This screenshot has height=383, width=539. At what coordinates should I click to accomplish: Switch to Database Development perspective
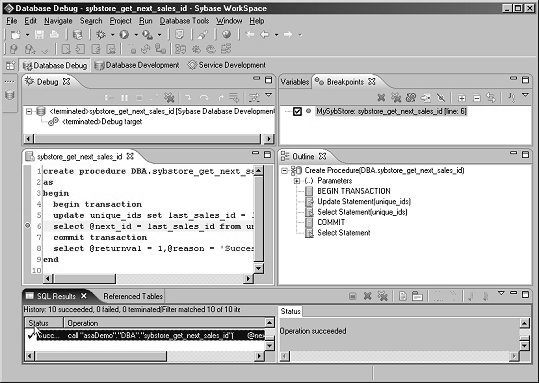click(137, 65)
